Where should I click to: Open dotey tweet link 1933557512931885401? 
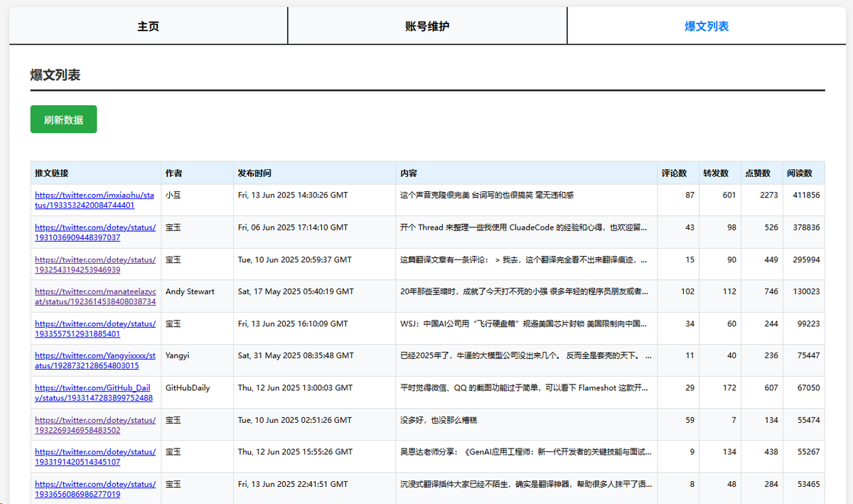pos(95,328)
